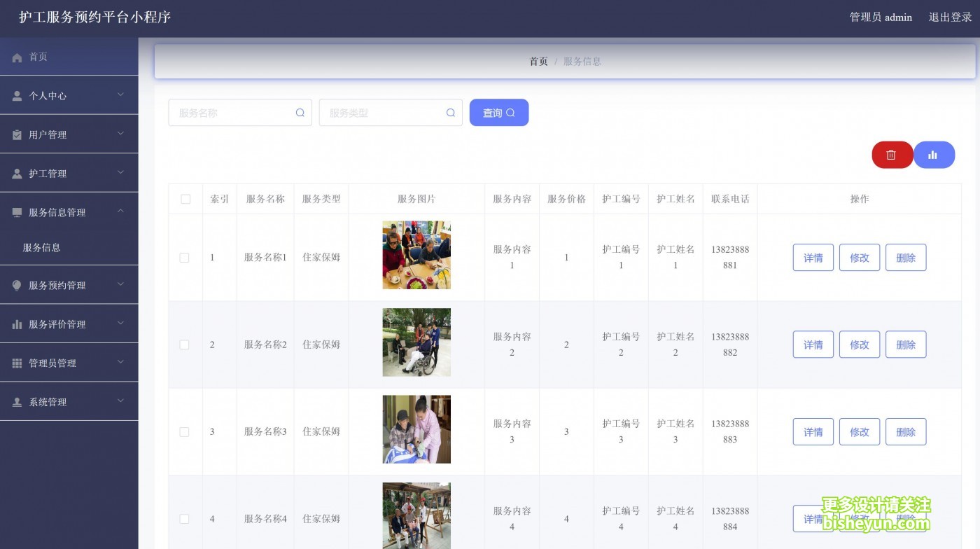Tick the checkbox for row 服务名称1
Screen dimensions: 980x549
tap(184, 258)
